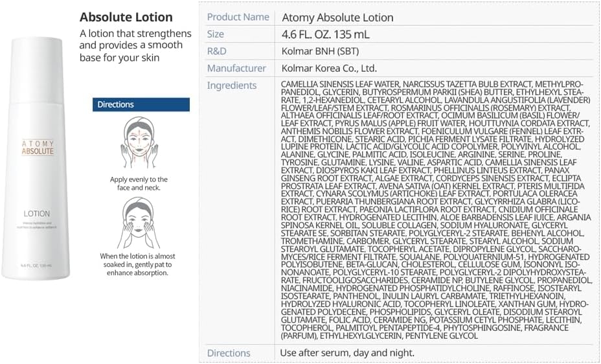The height and width of the screenshot is (364, 601).
Task: Click the 'Kolmar BNH (SBT)' value
Action: (x=320, y=51)
